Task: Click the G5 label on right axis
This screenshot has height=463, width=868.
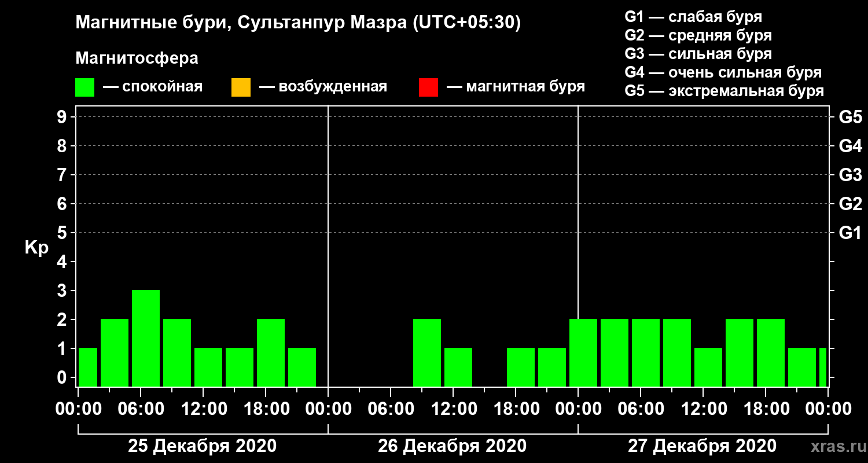Action: click(x=850, y=117)
